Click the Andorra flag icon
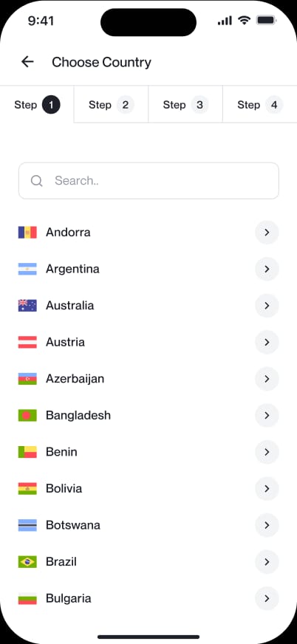This screenshot has height=644, width=297. [x=27, y=233]
